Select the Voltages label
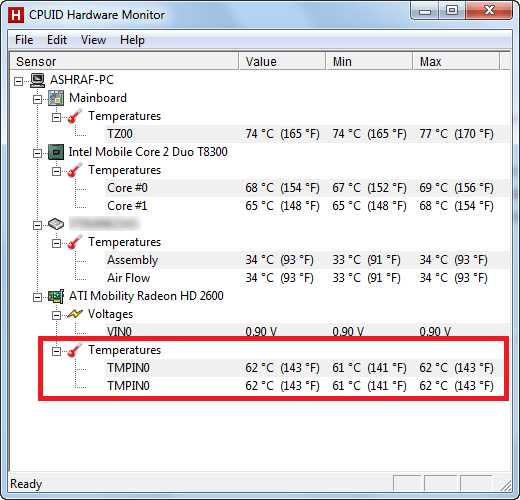Image resolution: width=520 pixels, height=500 pixels. click(110, 314)
